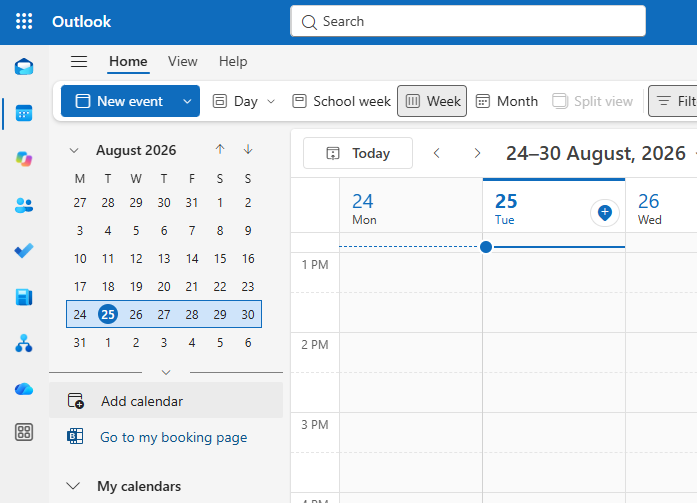Image resolution: width=697 pixels, height=503 pixels.
Task: Select date 25 in mini calendar
Action: click(x=108, y=315)
